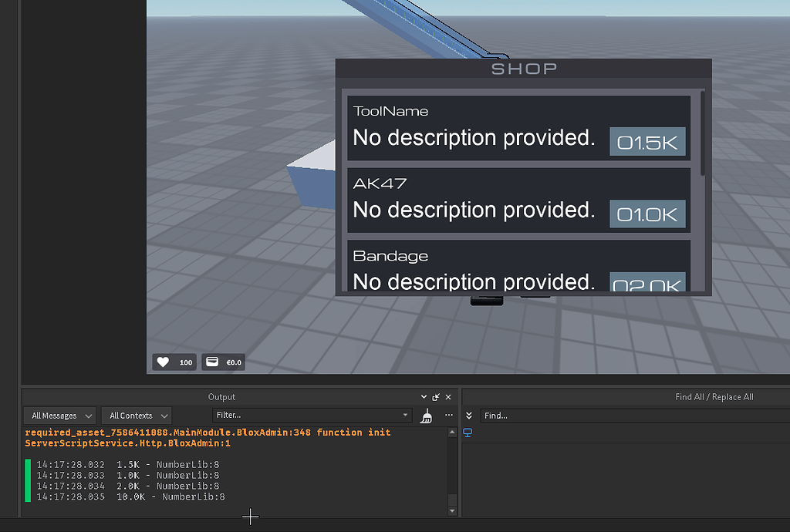Switch to the Find All / Replace All panel
Image resolution: width=790 pixels, height=532 pixels.
click(714, 396)
